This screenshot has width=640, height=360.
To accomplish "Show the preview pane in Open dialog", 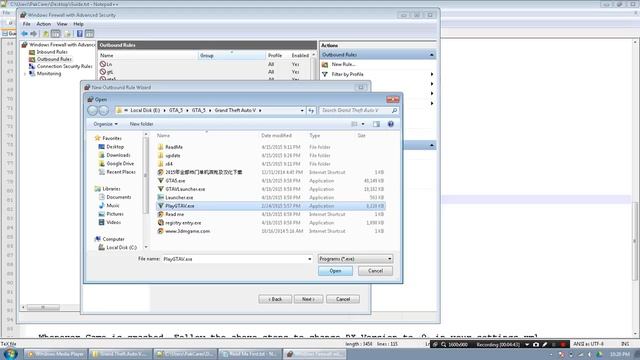I will click(x=376, y=124).
